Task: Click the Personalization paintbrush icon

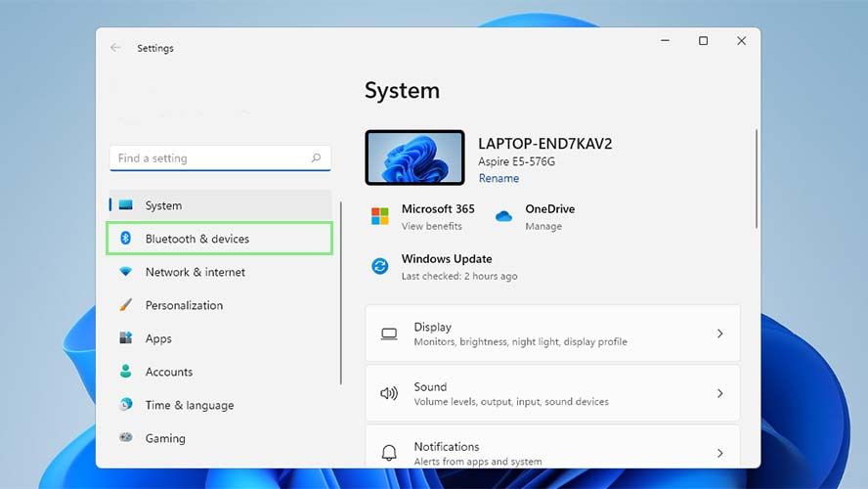Action: (x=126, y=305)
